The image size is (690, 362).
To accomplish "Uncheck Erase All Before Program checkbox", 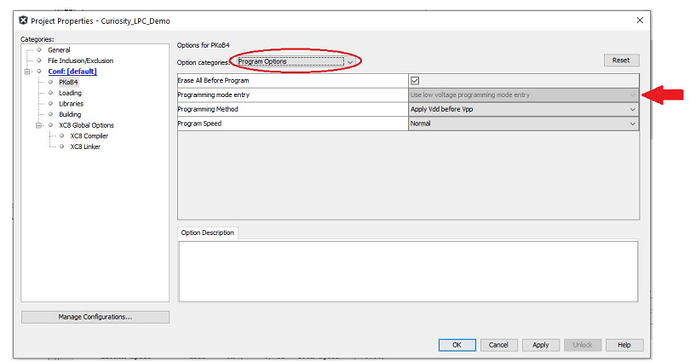I will tap(415, 80).
